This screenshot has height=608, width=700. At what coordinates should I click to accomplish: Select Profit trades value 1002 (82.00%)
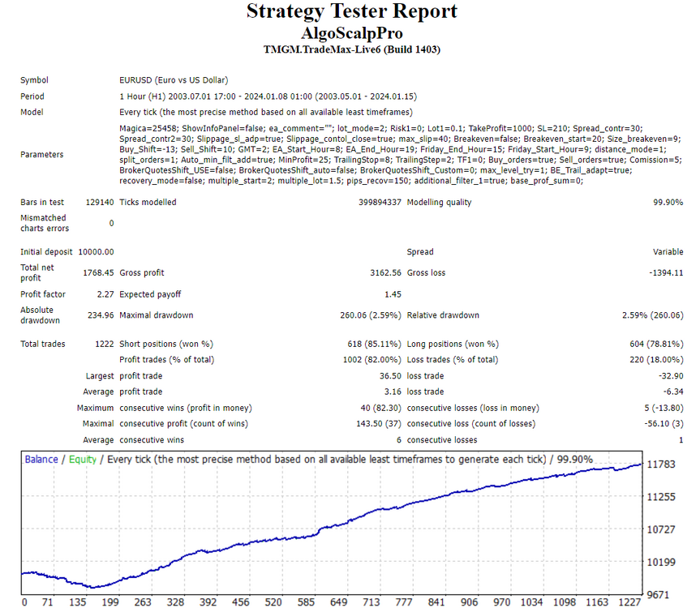(371, 360)
